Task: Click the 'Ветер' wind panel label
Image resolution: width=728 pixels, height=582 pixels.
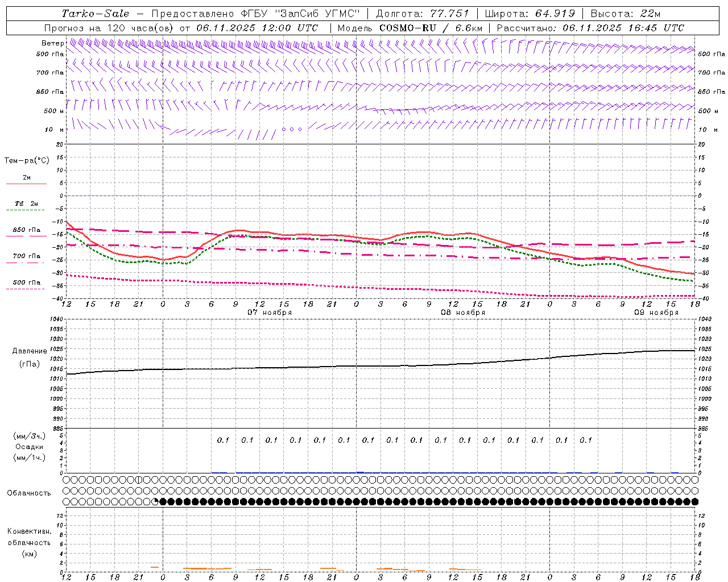Action: tap(52, 43)
